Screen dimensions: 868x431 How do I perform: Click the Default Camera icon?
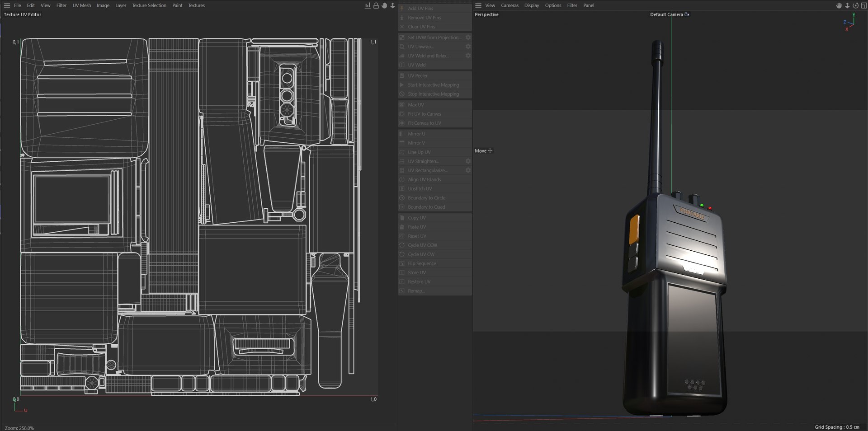687,14
